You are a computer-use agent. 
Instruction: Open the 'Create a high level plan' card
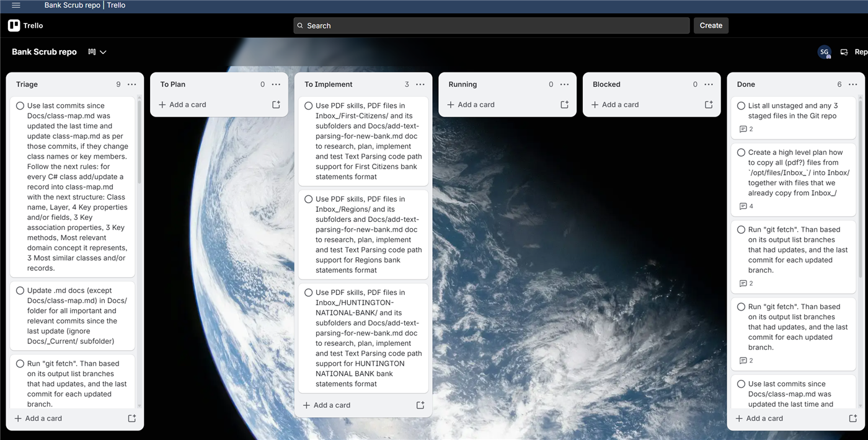pos(798,173)
